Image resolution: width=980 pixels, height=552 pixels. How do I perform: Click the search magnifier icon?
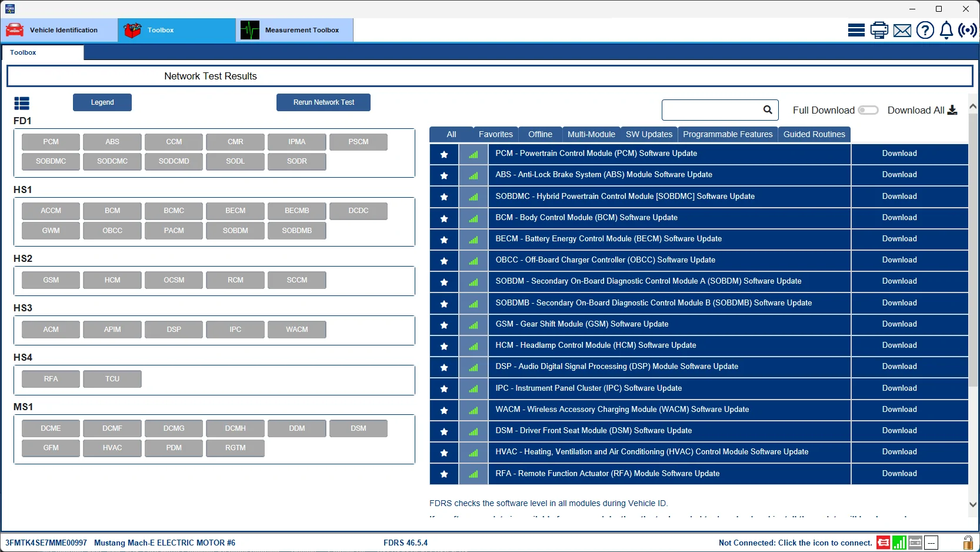(767, 109)
